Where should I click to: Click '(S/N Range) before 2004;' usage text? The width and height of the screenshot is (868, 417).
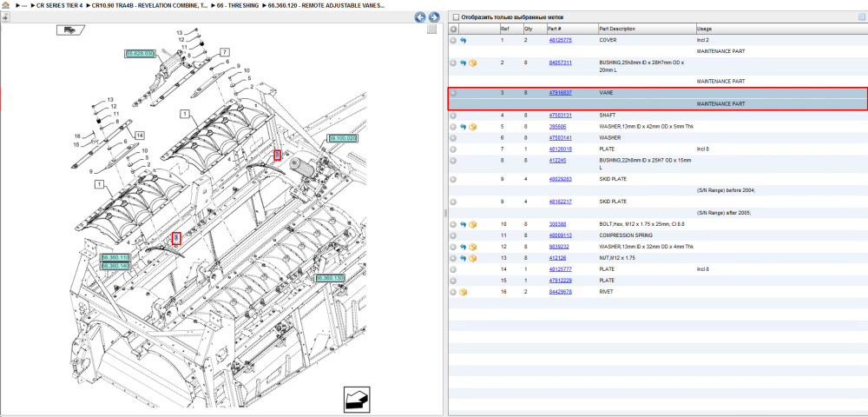tap(727, 190)
